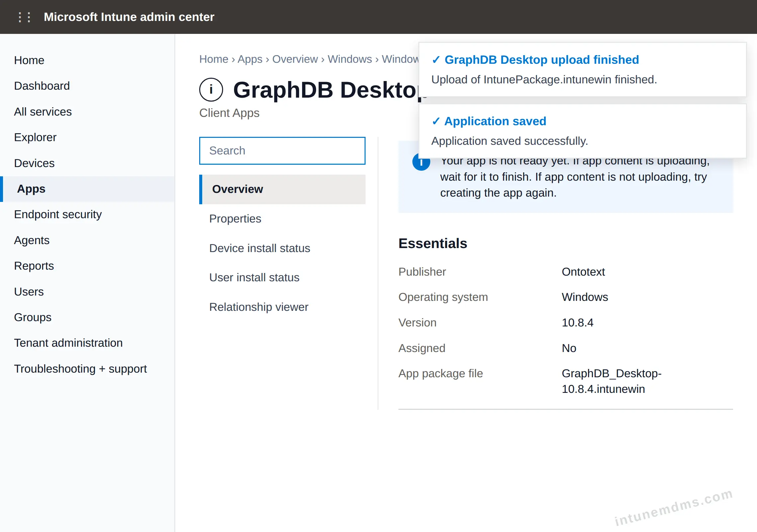The width and height of the screenshot is (757, 532).
Task: Click the GraphDB Desktop info icon
Action: 211,90
